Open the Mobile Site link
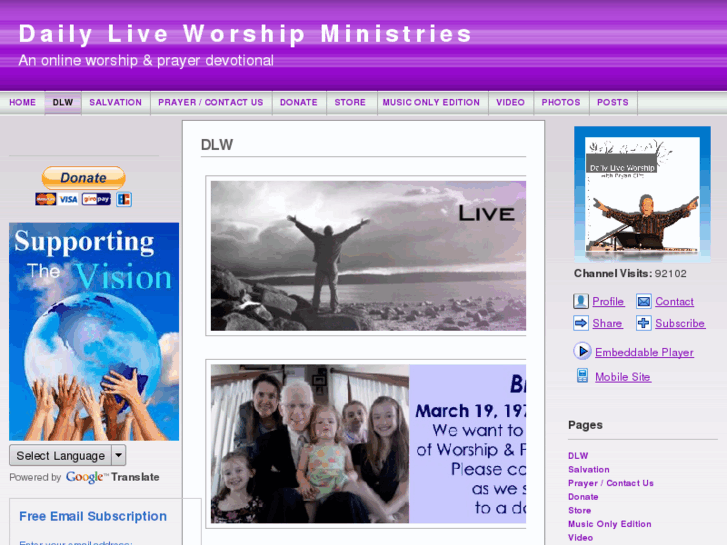This screenshot has width=727, height=545. (623, 377)
